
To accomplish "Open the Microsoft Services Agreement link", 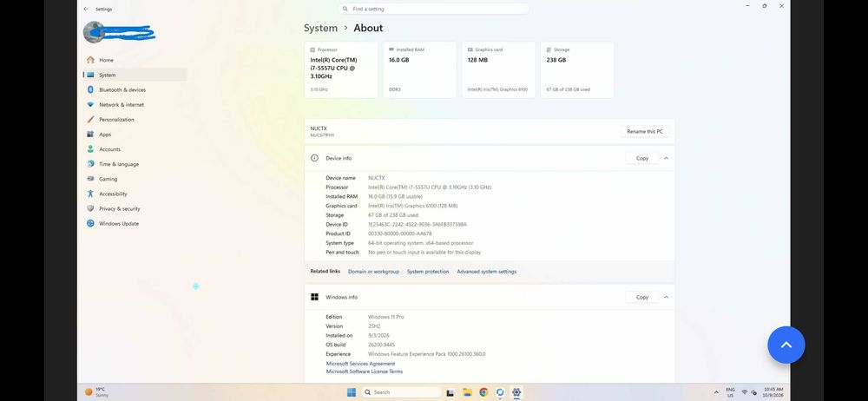I will click(x=360, y=364).
